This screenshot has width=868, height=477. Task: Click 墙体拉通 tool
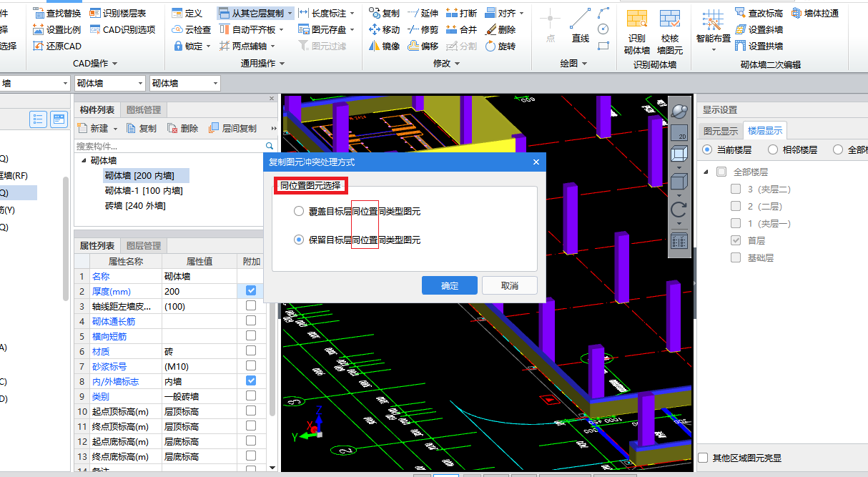coord(815,13)
